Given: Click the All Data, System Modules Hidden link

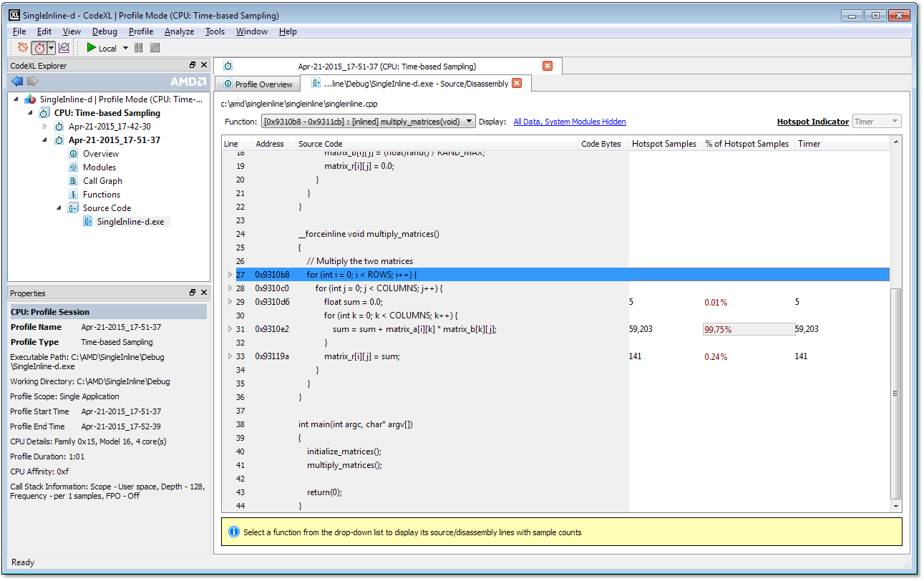Looking at the screenshot, I should tap(570, 122).
